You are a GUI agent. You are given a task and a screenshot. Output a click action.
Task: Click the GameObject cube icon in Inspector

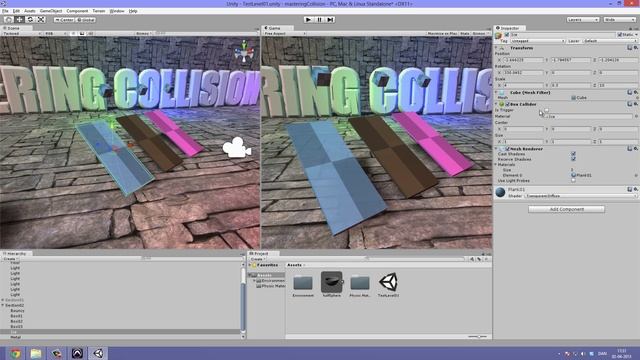[498, 36]
